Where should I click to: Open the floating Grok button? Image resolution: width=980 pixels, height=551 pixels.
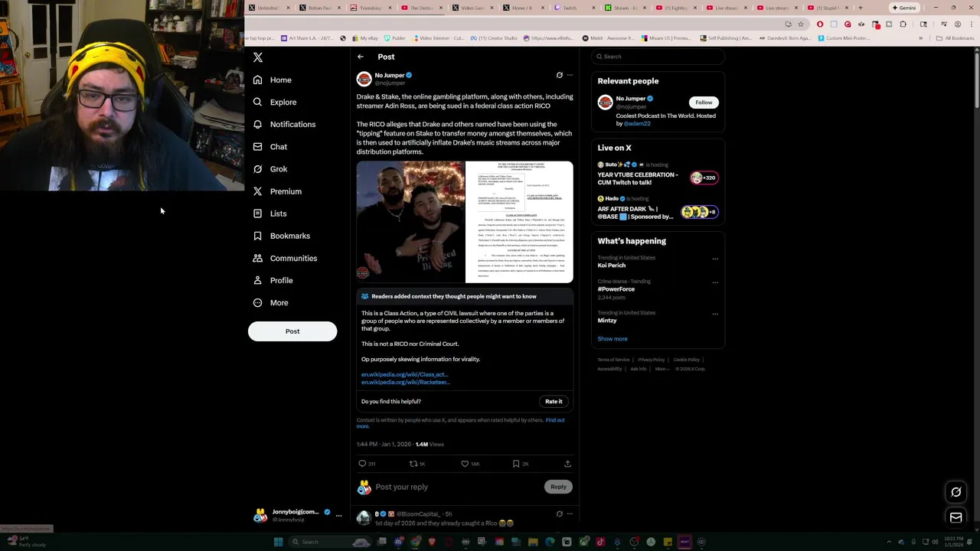955,492
